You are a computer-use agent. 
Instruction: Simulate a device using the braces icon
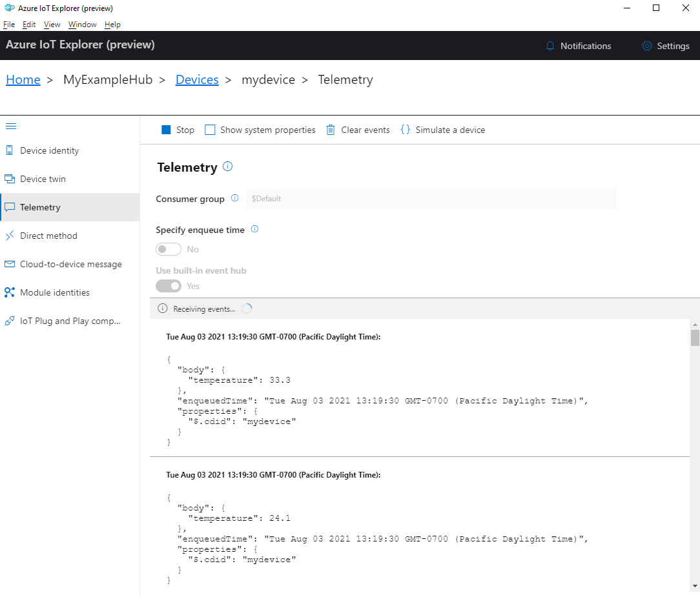443,129
